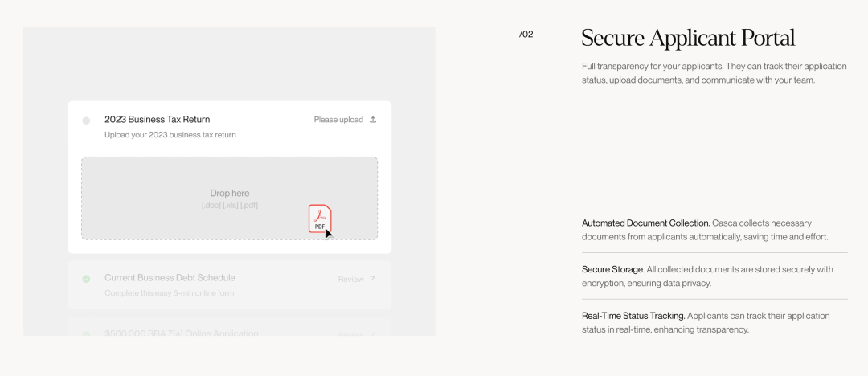Open the $500,000 SBA 7(a) Online Application row
The height and width of the screenshot is (376, 868).
coord(230,327)
